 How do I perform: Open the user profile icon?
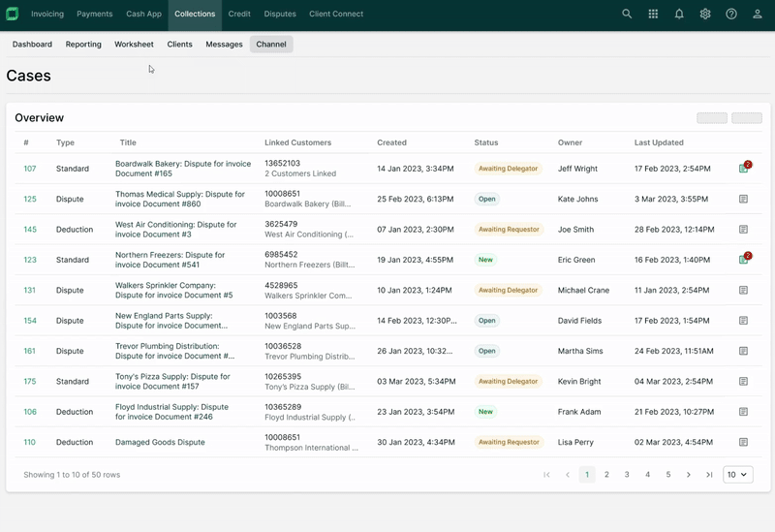tap(758, 14)
